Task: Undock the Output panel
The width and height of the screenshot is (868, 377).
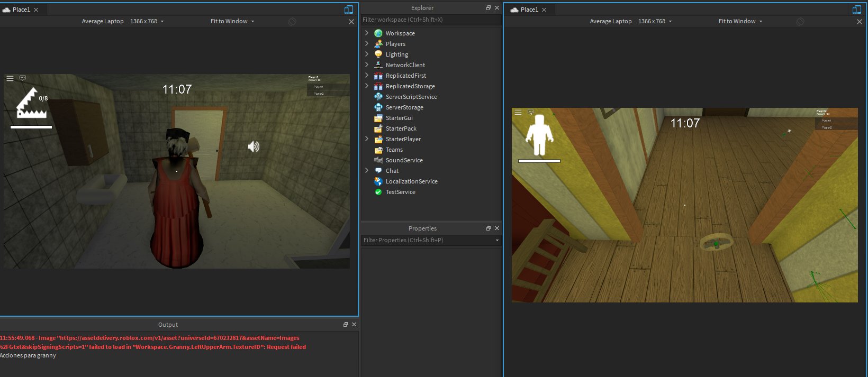Action: (346, 325)
